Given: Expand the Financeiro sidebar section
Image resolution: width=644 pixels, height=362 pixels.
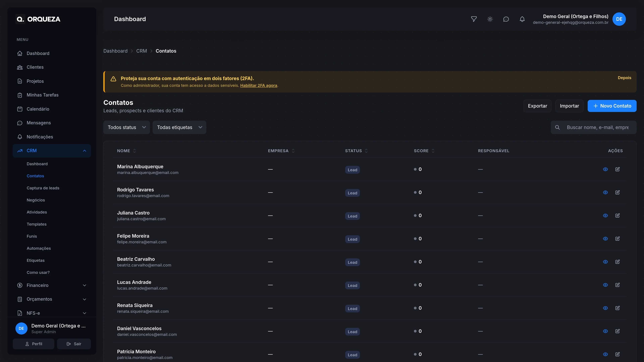Looking at the screenshot, I should (52, 285).
